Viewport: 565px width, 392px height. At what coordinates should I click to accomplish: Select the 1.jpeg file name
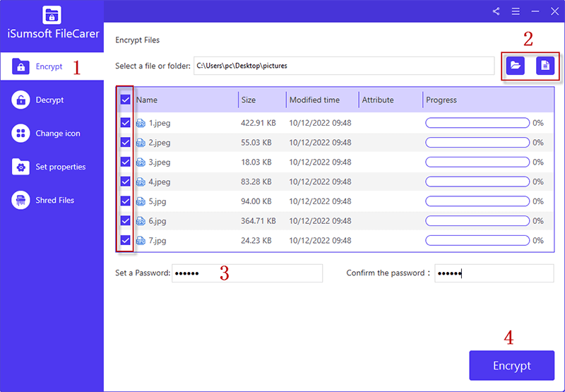[160, 123]
